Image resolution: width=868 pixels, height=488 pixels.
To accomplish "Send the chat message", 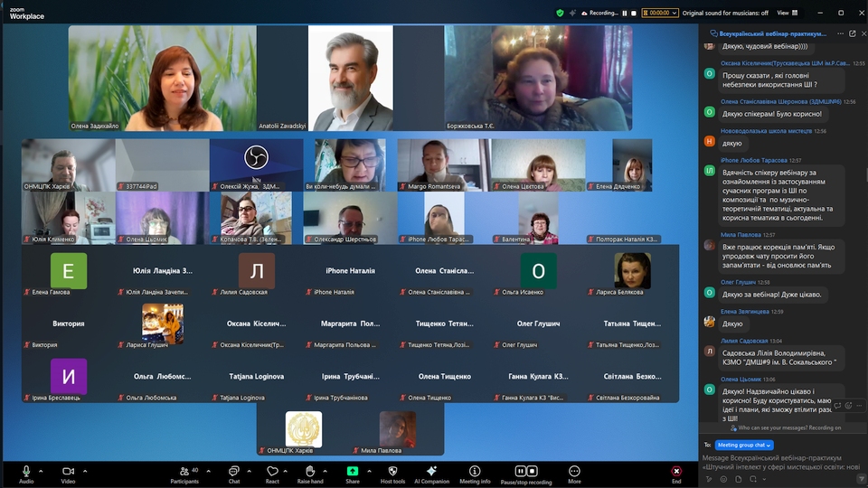I will point(861,479).
